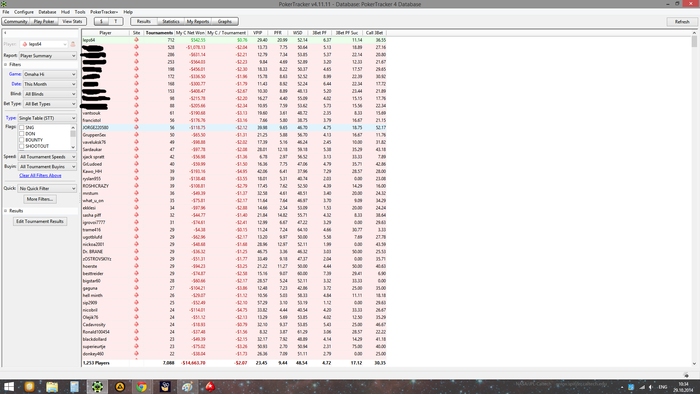Click volume icon in system tray
Image resolution: width=700 pixels, height=394 pixels.
(651, 387)
